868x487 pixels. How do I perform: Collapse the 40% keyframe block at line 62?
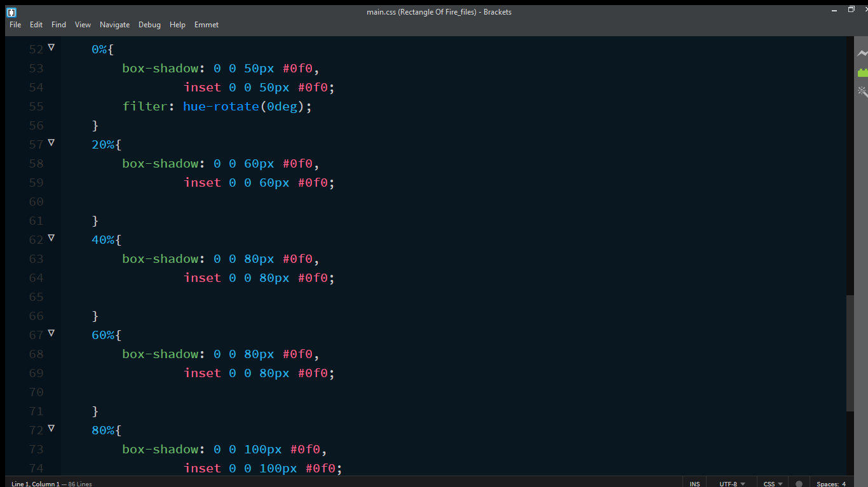coord(51,238)
